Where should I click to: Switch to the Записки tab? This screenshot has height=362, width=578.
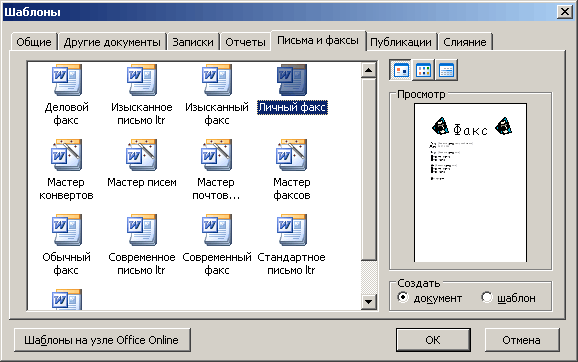193,42
